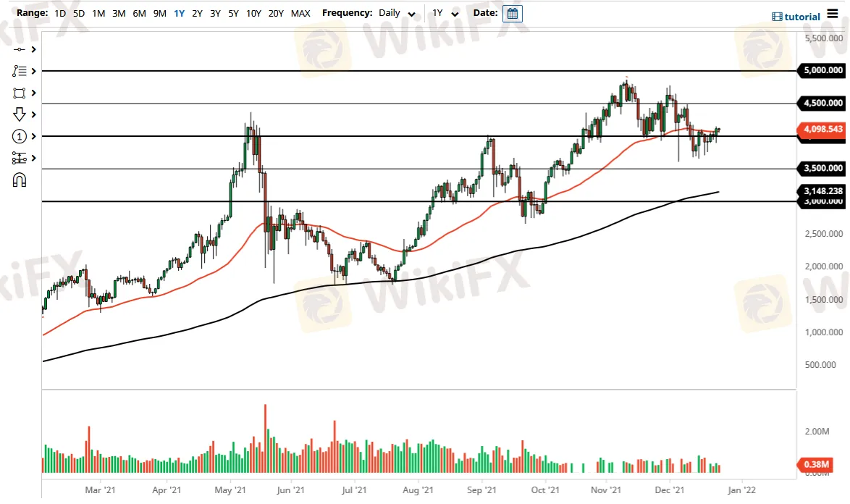Image resolution: width=850 pixels, height=504 pixels.
Task: Set range to 3Y
Action: pyautogui.click(x=215, y=13)
